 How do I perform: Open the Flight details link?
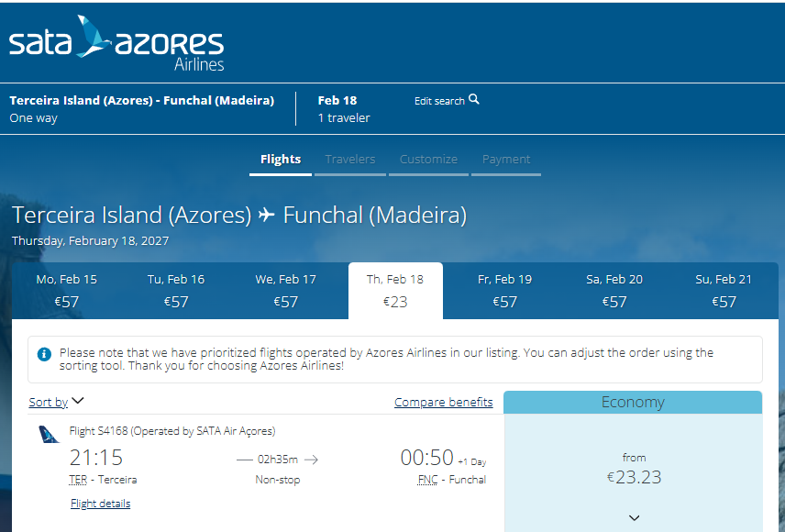click(x=100, y=504)
